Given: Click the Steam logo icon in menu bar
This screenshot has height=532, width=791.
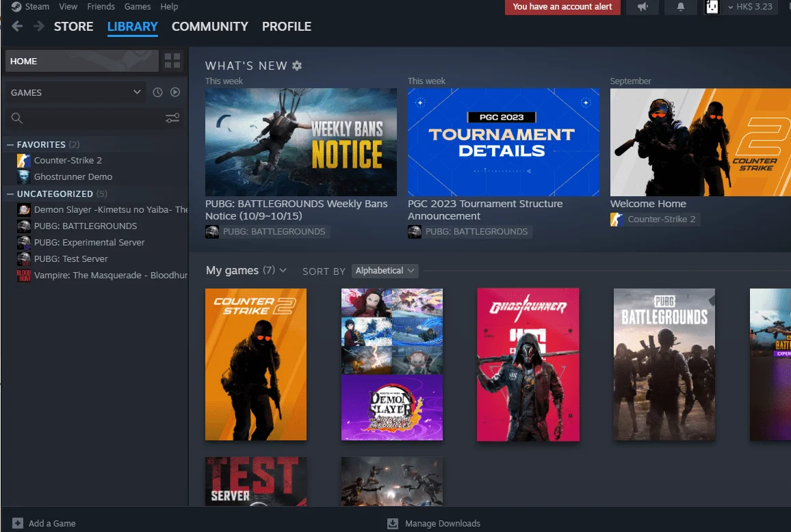Looking at the screenshot, I should click(x=16, y=7).
